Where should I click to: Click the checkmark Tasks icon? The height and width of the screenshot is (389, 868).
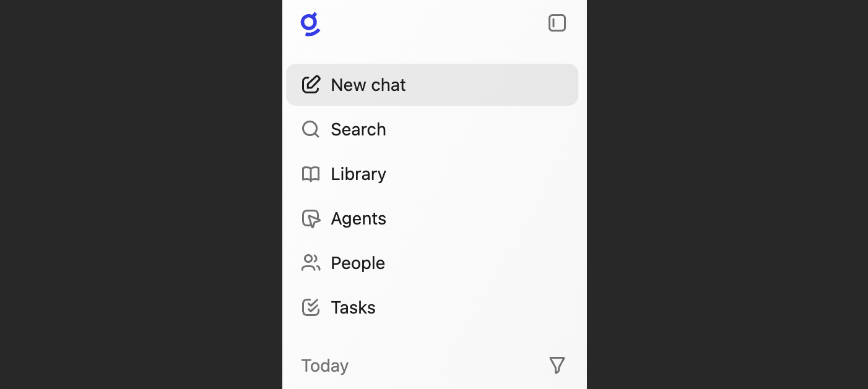(x=311, y=307)
